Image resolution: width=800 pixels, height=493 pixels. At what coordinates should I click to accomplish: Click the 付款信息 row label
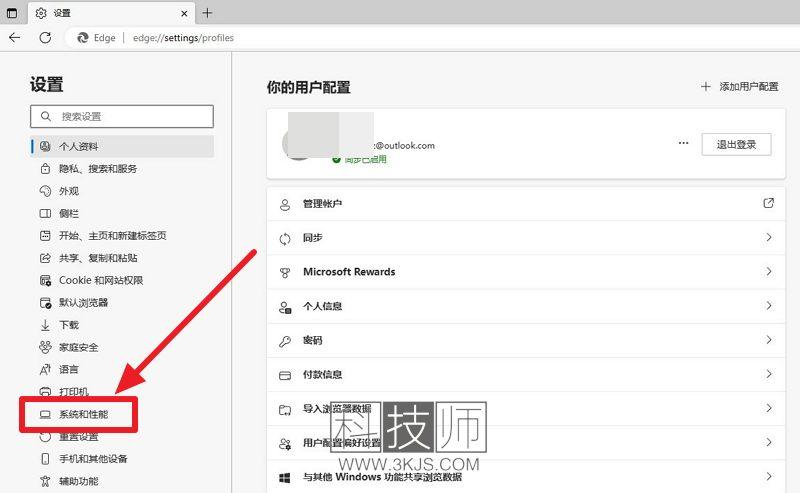point(322,375)
